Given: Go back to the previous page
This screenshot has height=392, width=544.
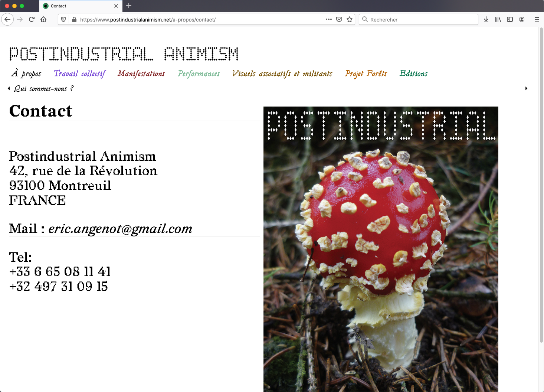Looking at the screenshot, I should tap(7, 19).
